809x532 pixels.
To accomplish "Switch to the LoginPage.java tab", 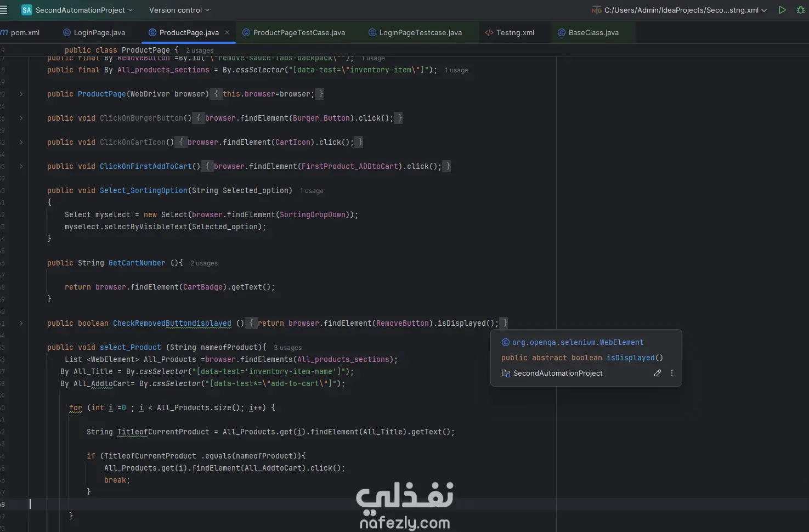I will [x=94, y=32].
